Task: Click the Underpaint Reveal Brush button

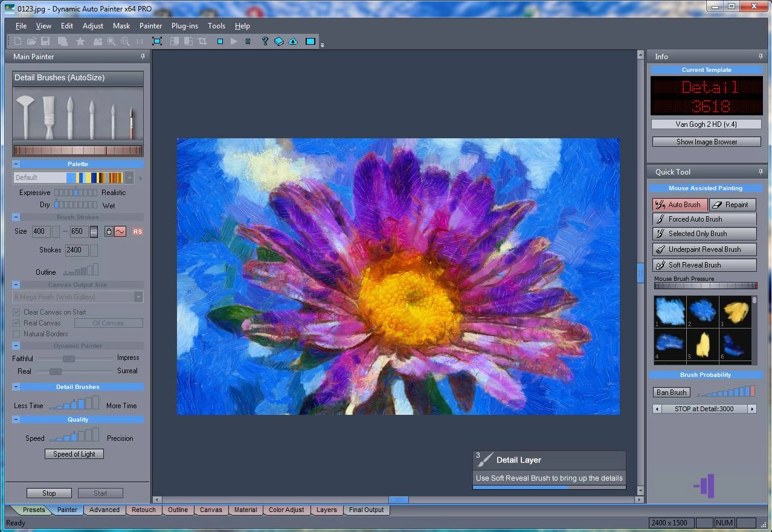Action: pyautogui.click(x=704, y=249)
